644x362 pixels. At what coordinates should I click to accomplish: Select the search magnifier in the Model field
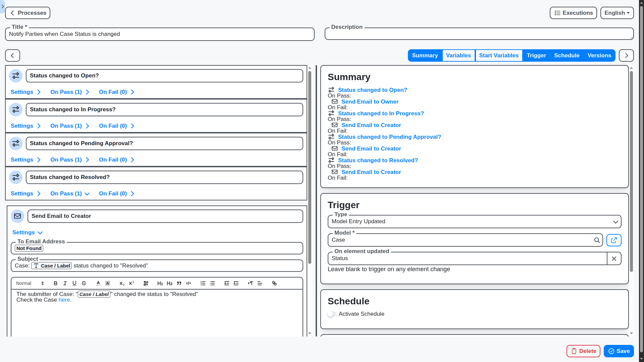(x=597, y=240)
